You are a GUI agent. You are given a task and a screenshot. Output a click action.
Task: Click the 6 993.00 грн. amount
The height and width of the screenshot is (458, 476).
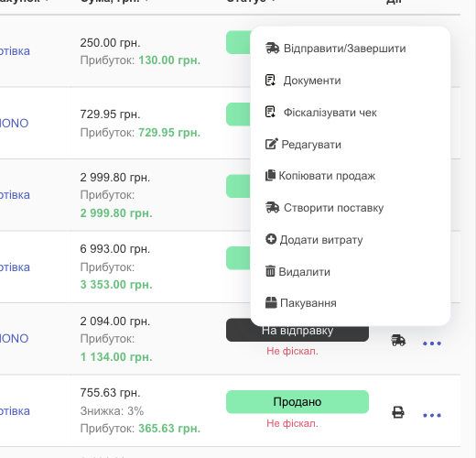tap(115, 249)
